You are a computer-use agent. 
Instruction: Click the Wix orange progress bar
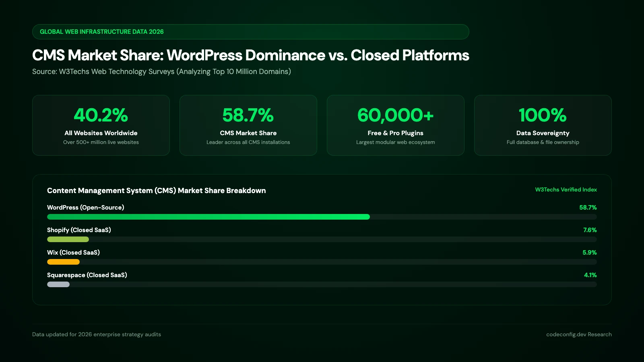click(x=63, y=262)
